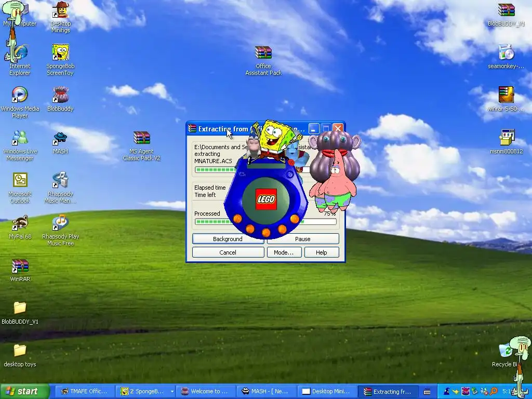Open the Mode... settings button
Screen dimensions: 532x399
pos(284,252)
